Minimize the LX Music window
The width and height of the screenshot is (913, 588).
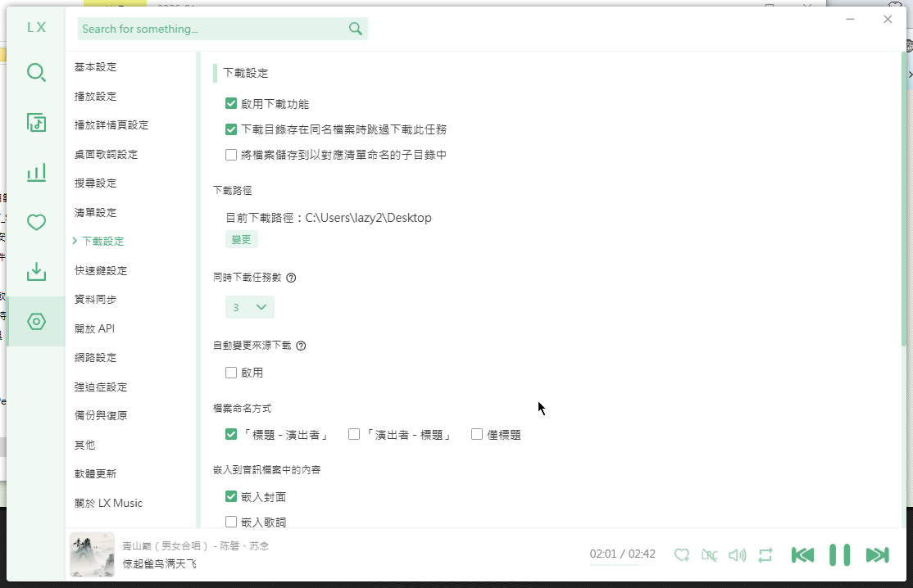(x=850, y=19)
